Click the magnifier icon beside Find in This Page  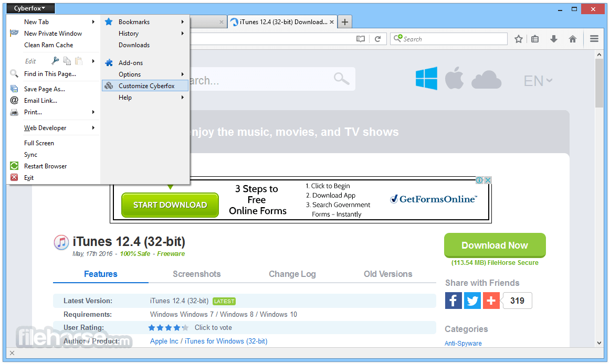click(x=14, y=73)
